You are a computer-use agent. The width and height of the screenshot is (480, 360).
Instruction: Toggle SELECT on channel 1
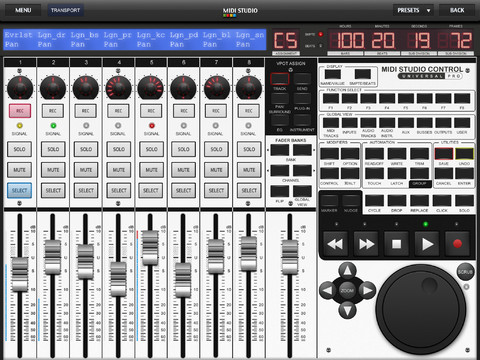(x=20, y=190)
